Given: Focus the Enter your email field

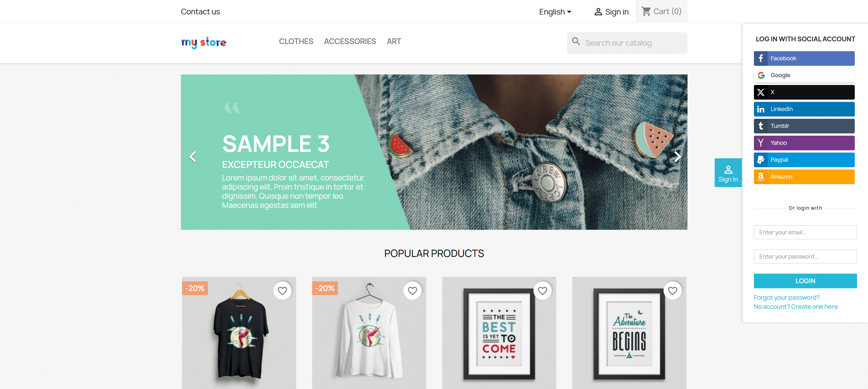Looking at the screenshot, I should (805, 232).
